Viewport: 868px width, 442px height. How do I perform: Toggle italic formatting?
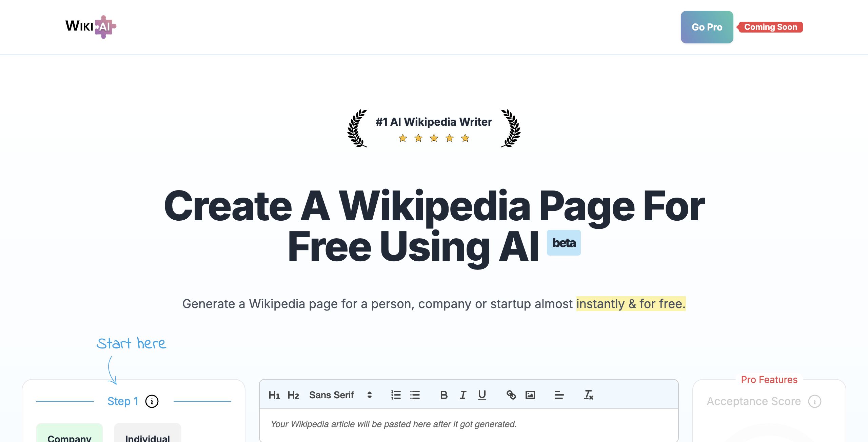[x=463, y=395]
